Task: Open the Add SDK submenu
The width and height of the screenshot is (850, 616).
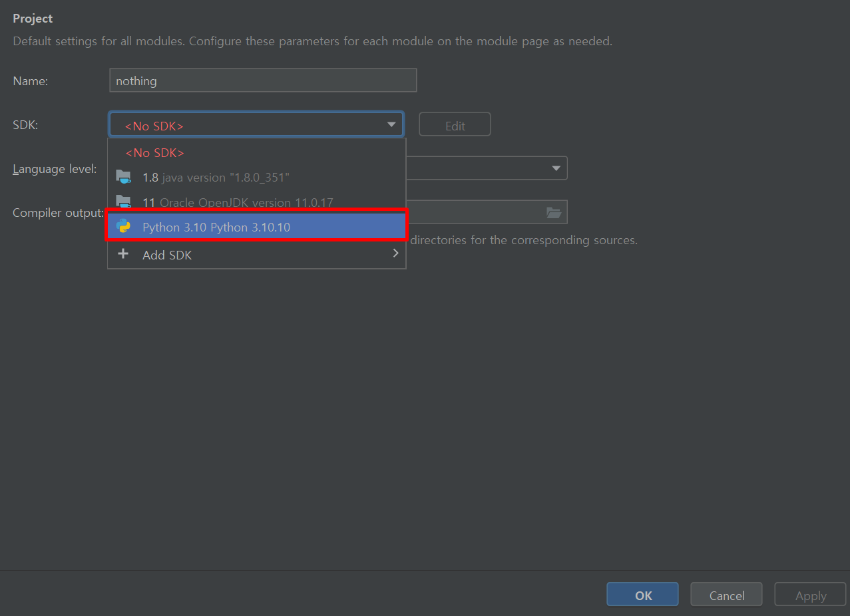Action: click(256, 254)
